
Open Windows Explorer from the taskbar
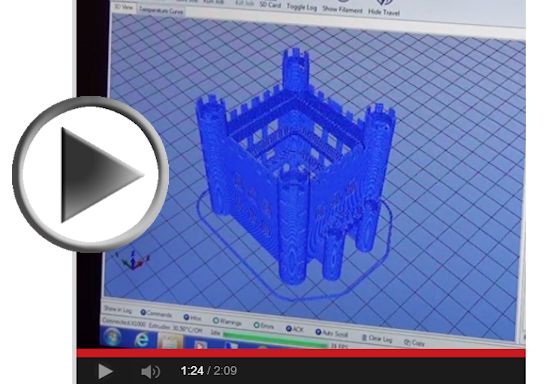[x=171, y=342]
